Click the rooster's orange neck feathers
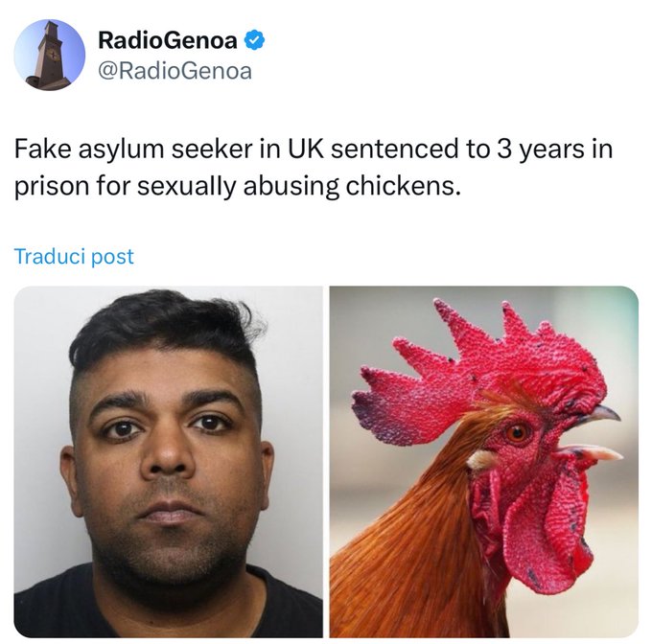This screenshot has height=644, width=652. click(x=416, y=540)
